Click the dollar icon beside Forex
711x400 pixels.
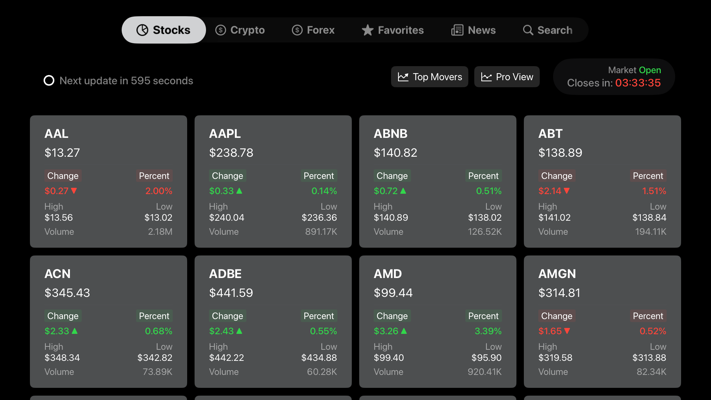(297, 30)
